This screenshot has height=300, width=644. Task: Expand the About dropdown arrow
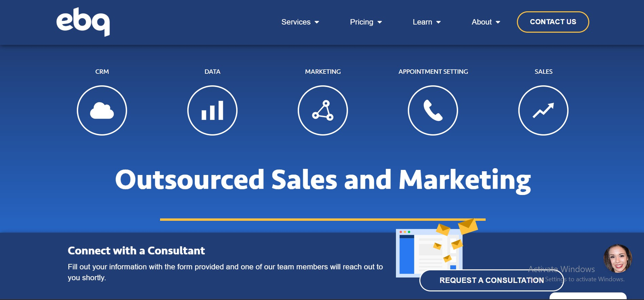click(498, 22)
